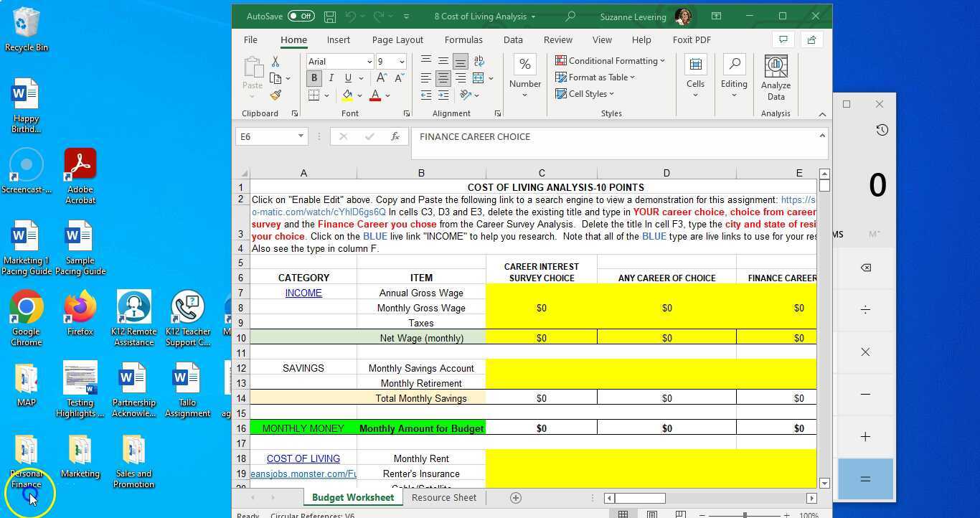Screen dimensions: 980x518
Task: Click the Format Painter icon
Action: 275,95
